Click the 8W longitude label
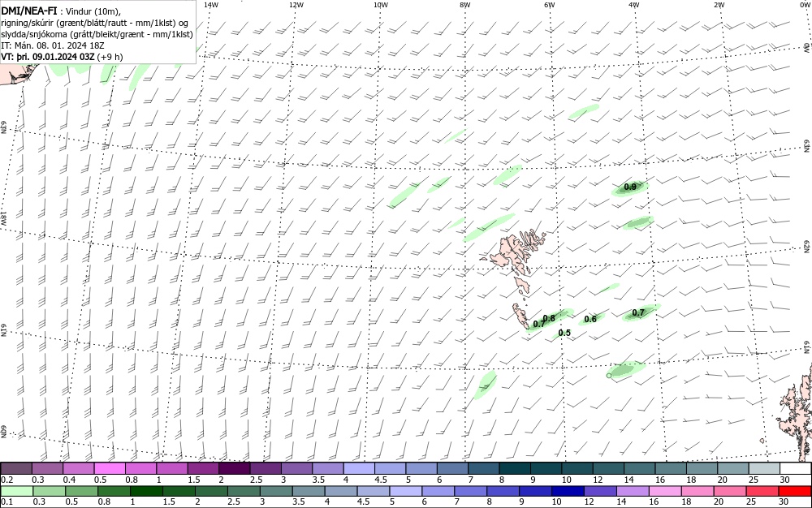Viewport: 812px width, 508px height. [465, 5]
